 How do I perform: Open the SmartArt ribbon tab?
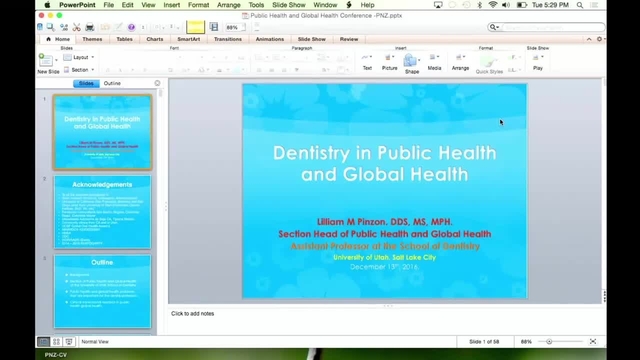click(189, 39)
